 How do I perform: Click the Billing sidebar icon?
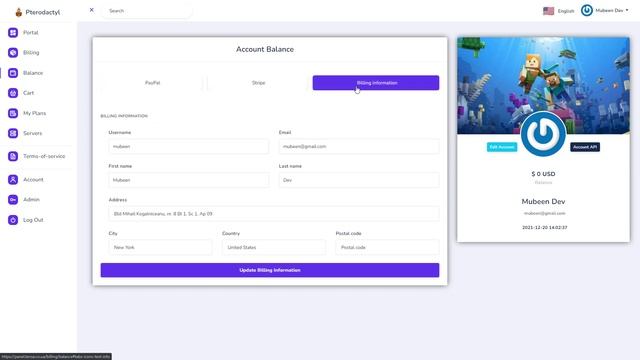13,53
